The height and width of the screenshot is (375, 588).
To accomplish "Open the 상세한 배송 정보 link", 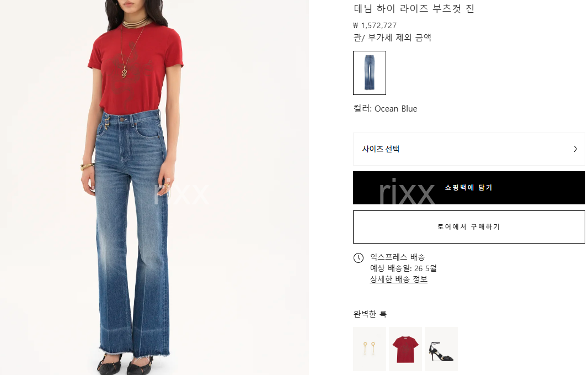I will coord(399,279).
